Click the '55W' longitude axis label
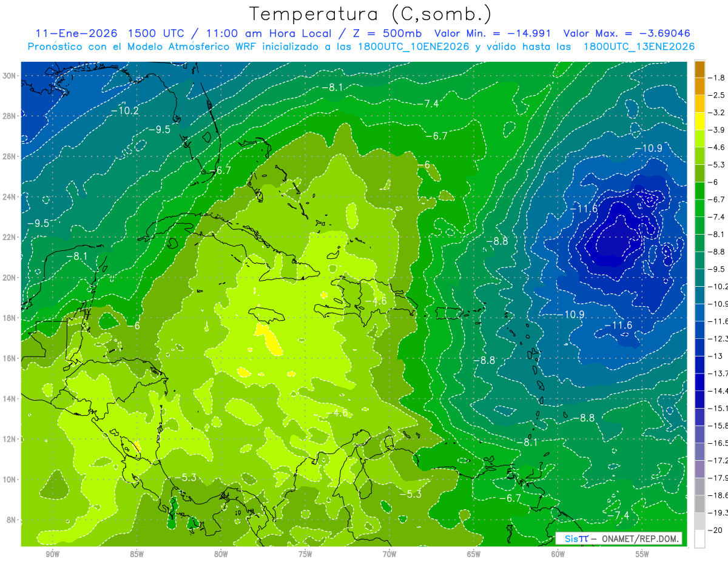Viewport: 728px width, 562px height. coord(642,555)
